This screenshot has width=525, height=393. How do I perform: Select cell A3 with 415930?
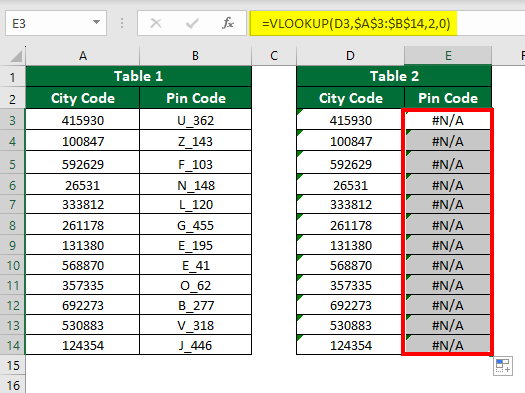[83, 120]
